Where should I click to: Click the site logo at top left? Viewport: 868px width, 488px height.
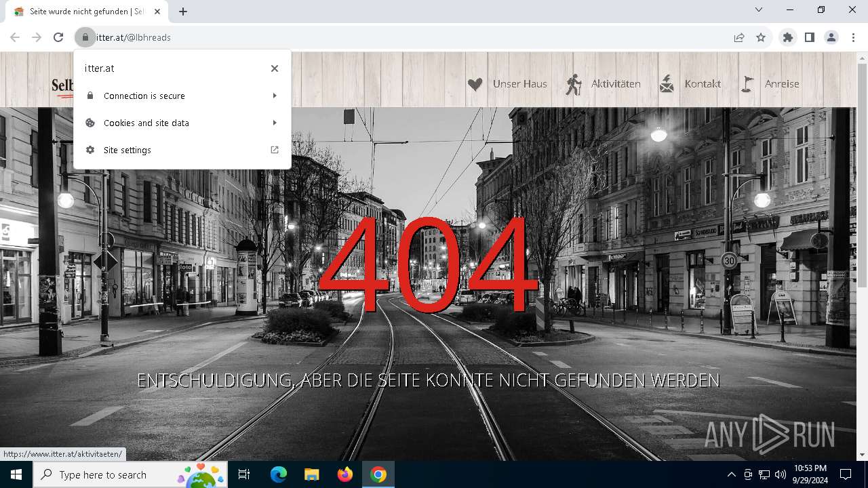click(x=62, y=87)
